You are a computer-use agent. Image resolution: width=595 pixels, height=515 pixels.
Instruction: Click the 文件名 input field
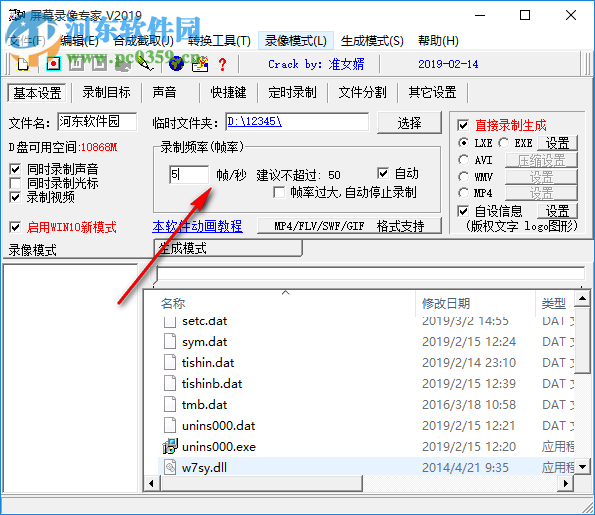point(97,122)
